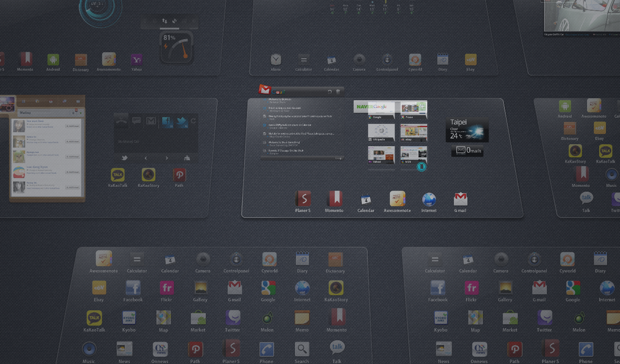Launch KaKaoStory below the social feed widget
Image resolution: width=620 pixels, height=364 pixels.
148,175
